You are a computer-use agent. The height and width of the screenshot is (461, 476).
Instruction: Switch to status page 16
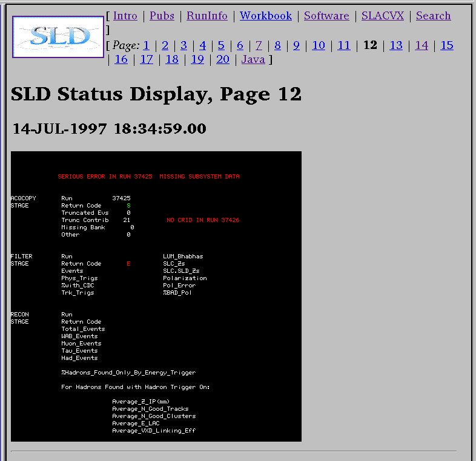point(121,59)
